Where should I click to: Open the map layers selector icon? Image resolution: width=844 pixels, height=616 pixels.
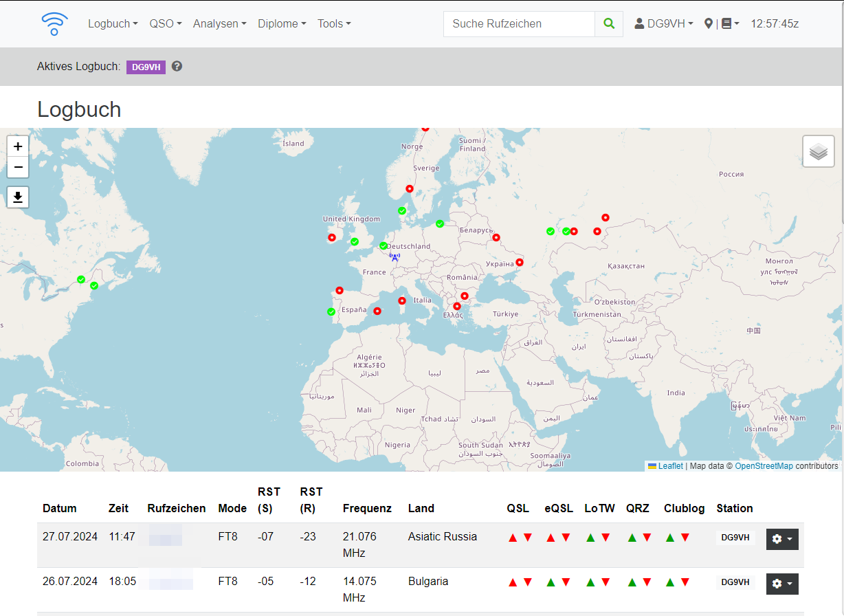pos(818,151)
